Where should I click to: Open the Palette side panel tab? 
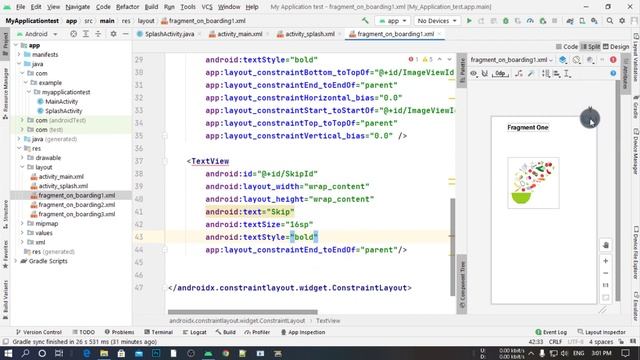pyautogui.click(x=462, y=70)
